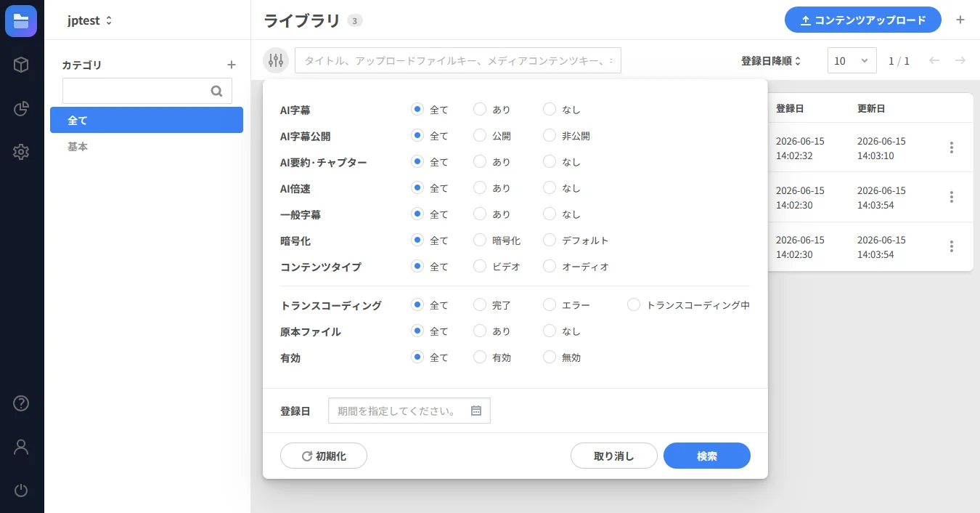The height and width of the screenshot is (513, 980).
Task: Open the help question mark icon
Action: point(21,403)
